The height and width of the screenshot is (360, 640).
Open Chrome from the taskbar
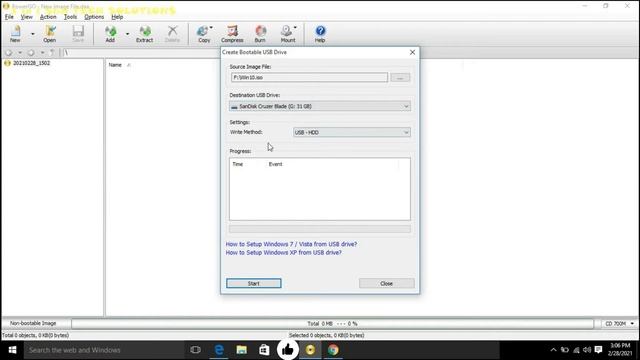[333, 350]
